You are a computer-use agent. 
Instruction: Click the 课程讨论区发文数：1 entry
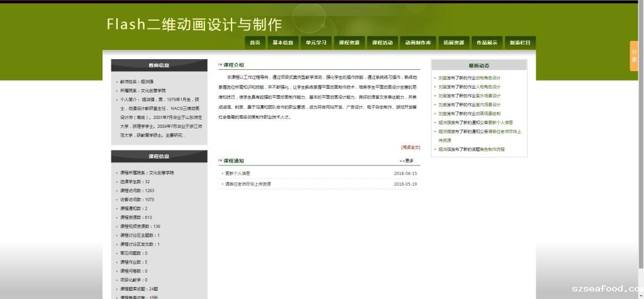coord(140,244)
